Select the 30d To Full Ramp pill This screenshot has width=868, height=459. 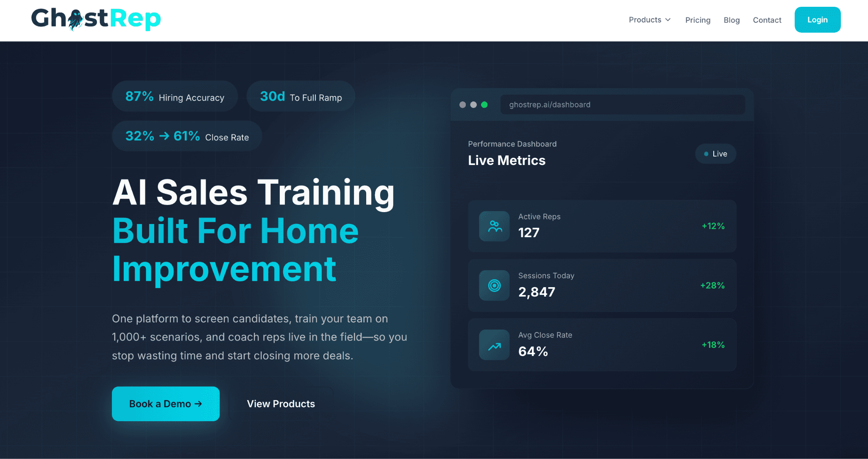(300, 96)
